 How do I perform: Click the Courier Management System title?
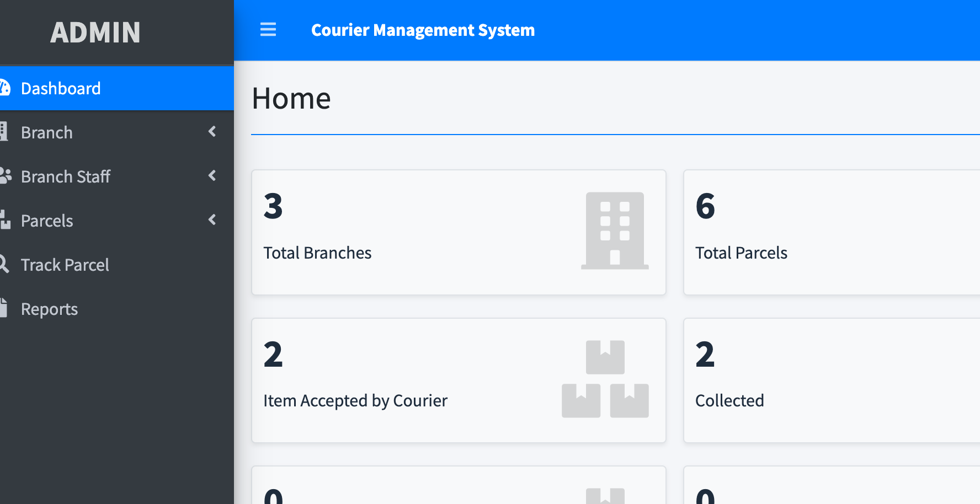click(x=423, y=30)
